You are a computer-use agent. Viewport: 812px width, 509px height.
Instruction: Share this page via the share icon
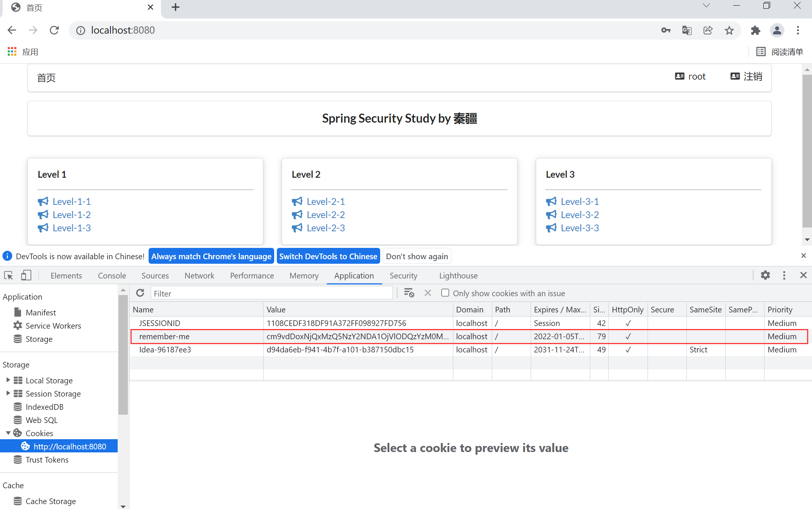(708, 30)
